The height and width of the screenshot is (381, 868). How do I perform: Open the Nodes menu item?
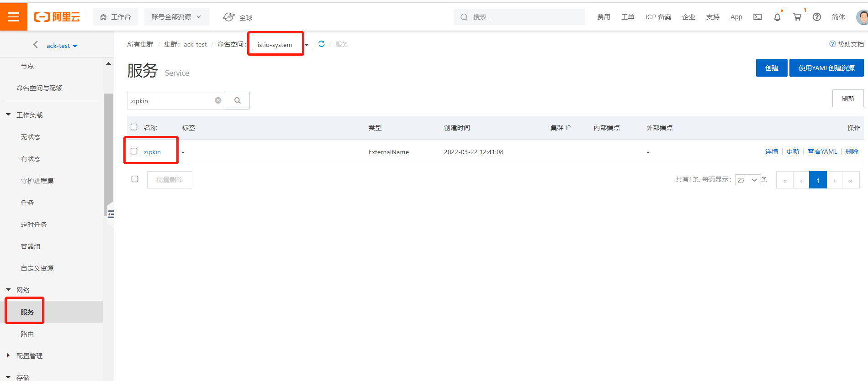click(27, 66)
